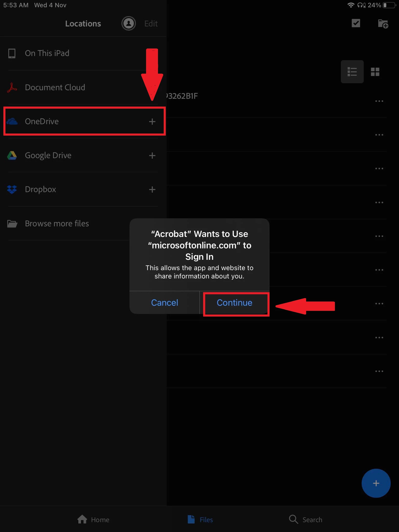Add a Google Drive account with plus
399x532 pixels.
(x=152, y=156)
